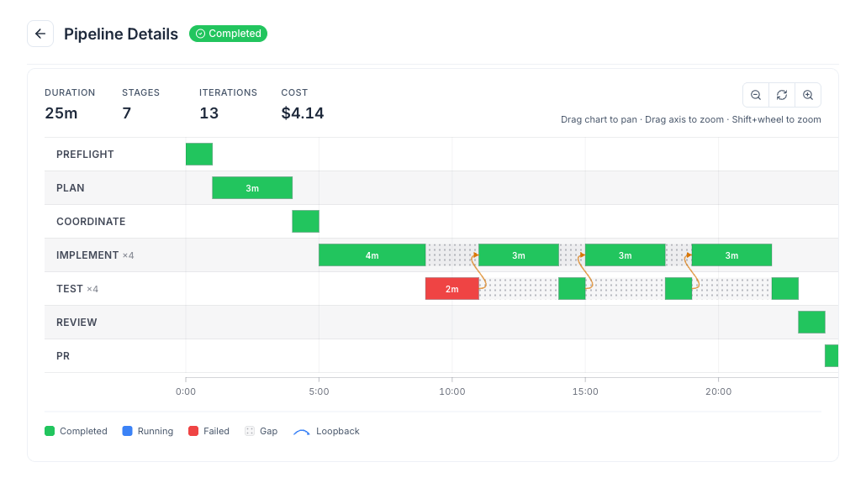
Task: Click the 10:00 axis tick label
Action: click(451, 391)
